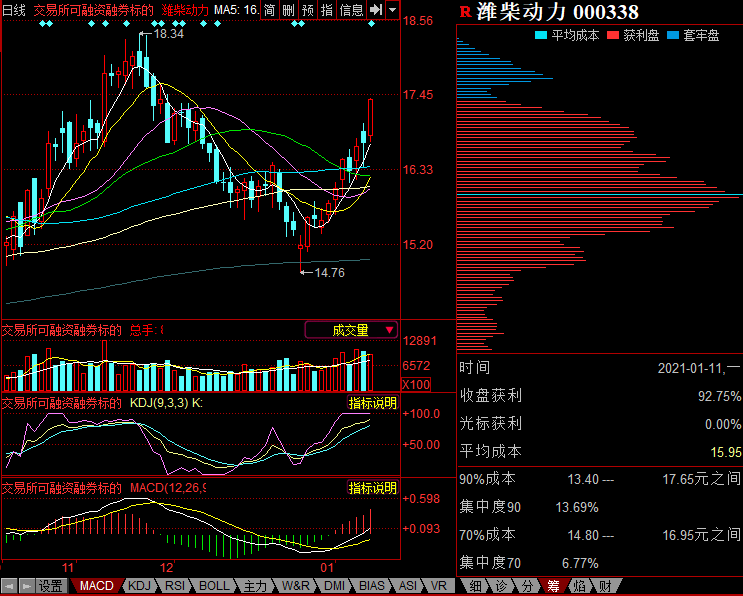Open the 信息 info toolbar button

click(x=351, y=9)
